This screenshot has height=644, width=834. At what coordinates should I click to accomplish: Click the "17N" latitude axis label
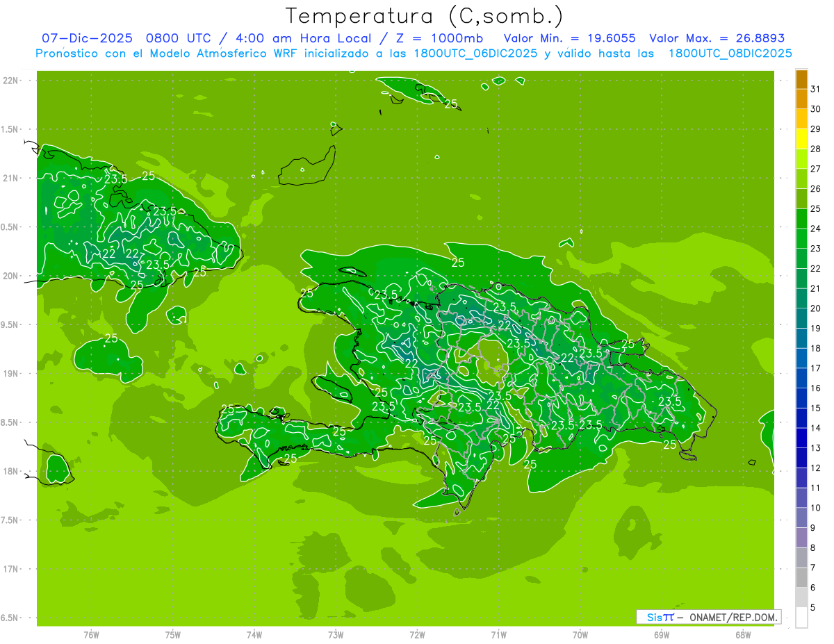pyautogui.click(x=10, y=569)
